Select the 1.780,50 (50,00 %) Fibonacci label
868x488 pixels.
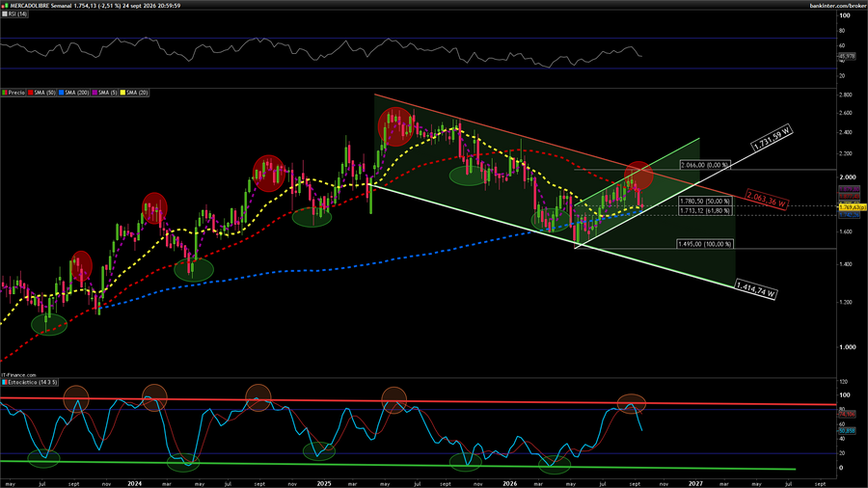pyautogui.click(x=705, y=202)
